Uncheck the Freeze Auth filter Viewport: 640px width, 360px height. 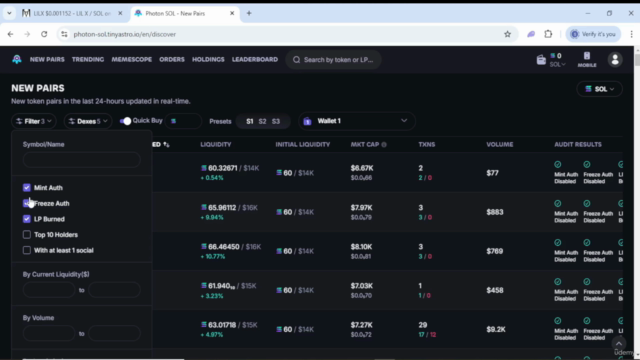pyautogui.click(x=27, y=203)
